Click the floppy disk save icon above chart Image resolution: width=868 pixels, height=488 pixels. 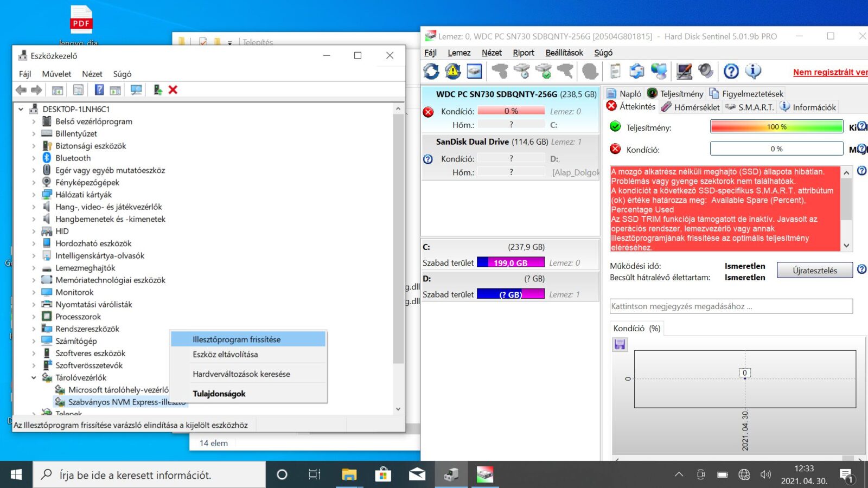(x=620, y=344)
